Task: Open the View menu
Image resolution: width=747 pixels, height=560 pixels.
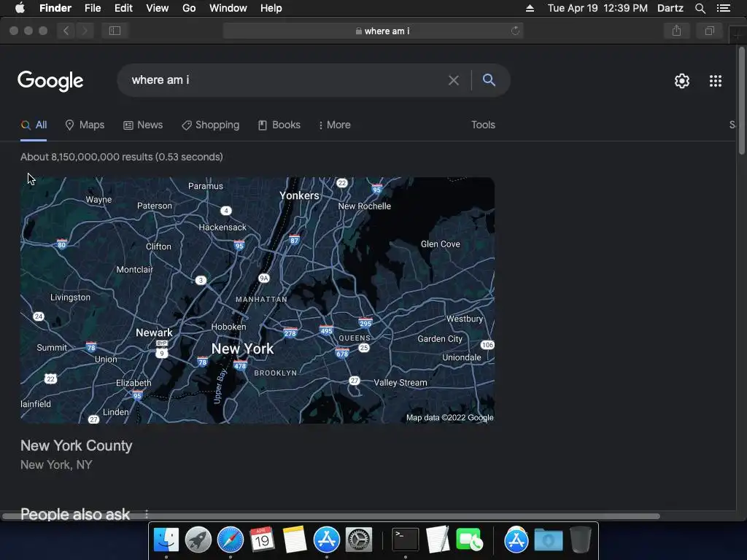Action: 158,8
